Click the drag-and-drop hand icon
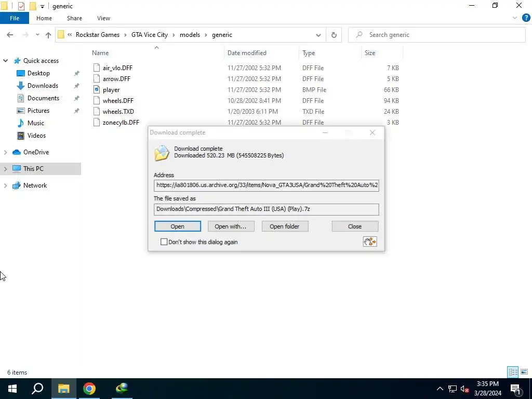The width and height of the screenshot is (532, 399). [x=370, y=242]
